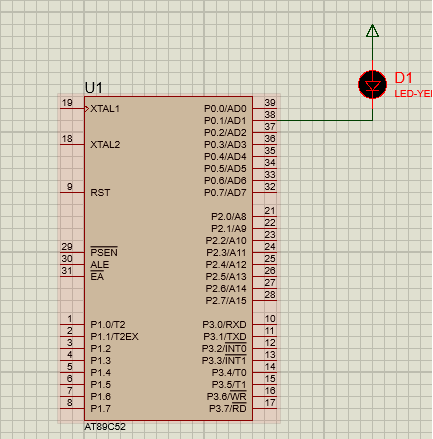Click the P3.7/RD pin label
Screen dimensions: 433x439
tap(228, 408)
